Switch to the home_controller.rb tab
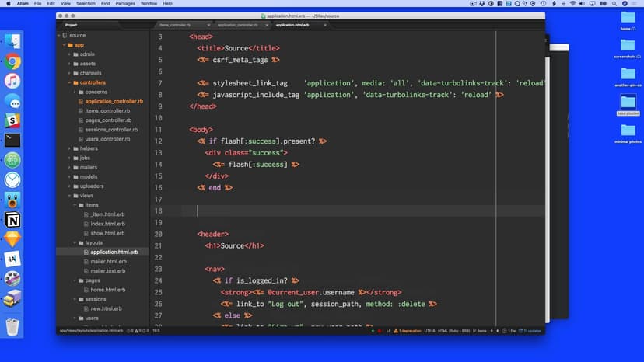Viewport: 644px width, 362px height. 175,25
